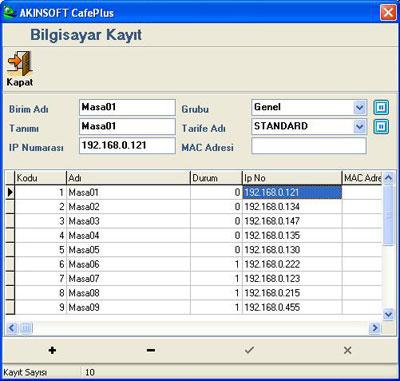This screenshot has width=400, height=381.
Task: Select the row with IP 192.168.0.222
Action: pyautogui.click(x=194, y=264)
